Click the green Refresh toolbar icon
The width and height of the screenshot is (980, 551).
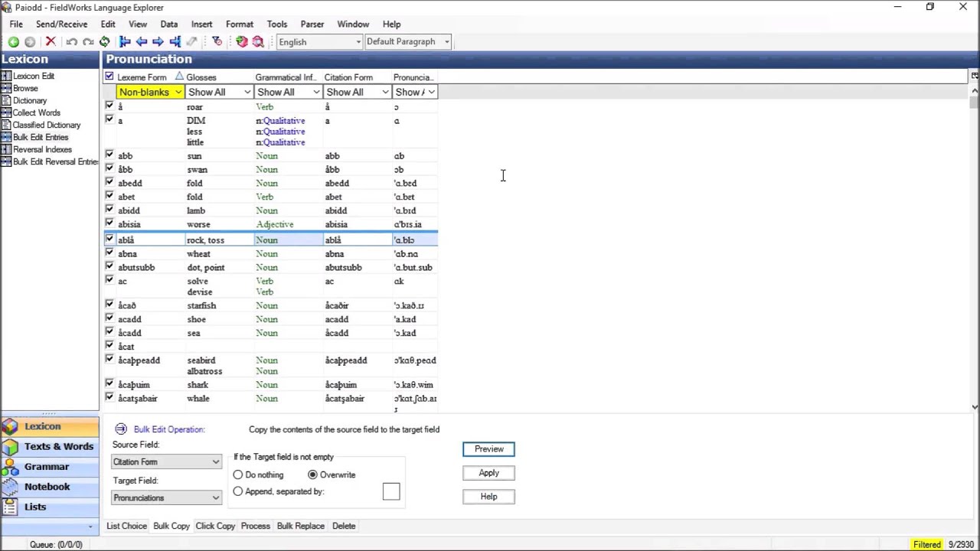pos(105,42)
